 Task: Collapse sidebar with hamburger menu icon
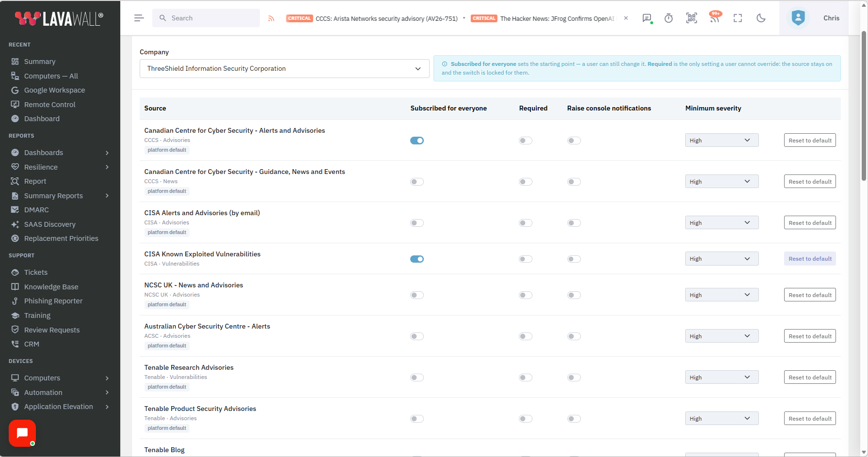(139, 18)
